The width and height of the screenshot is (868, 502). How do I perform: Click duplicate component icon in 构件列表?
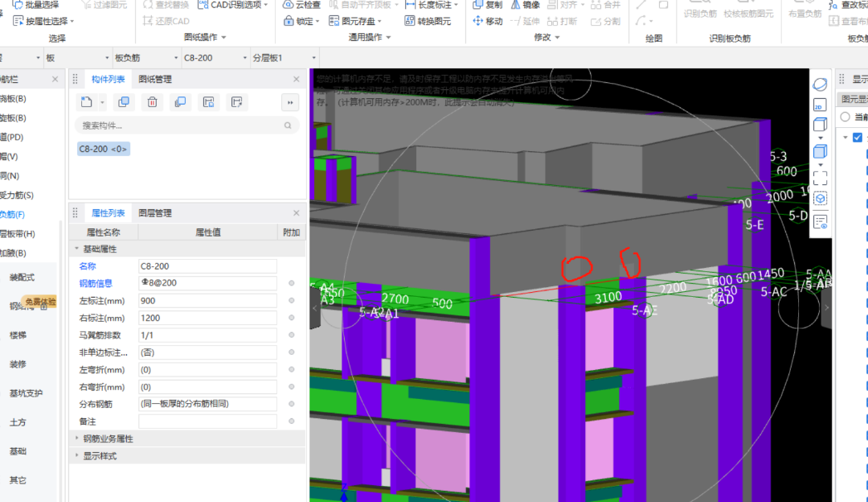(x=124, y=102)
